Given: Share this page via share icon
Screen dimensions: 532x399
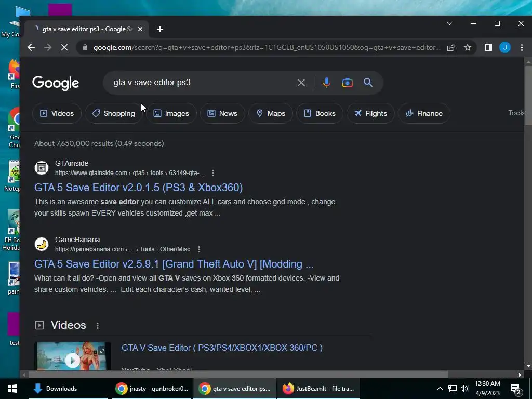Looking at the screenshot, I should [x=451, y=47].
